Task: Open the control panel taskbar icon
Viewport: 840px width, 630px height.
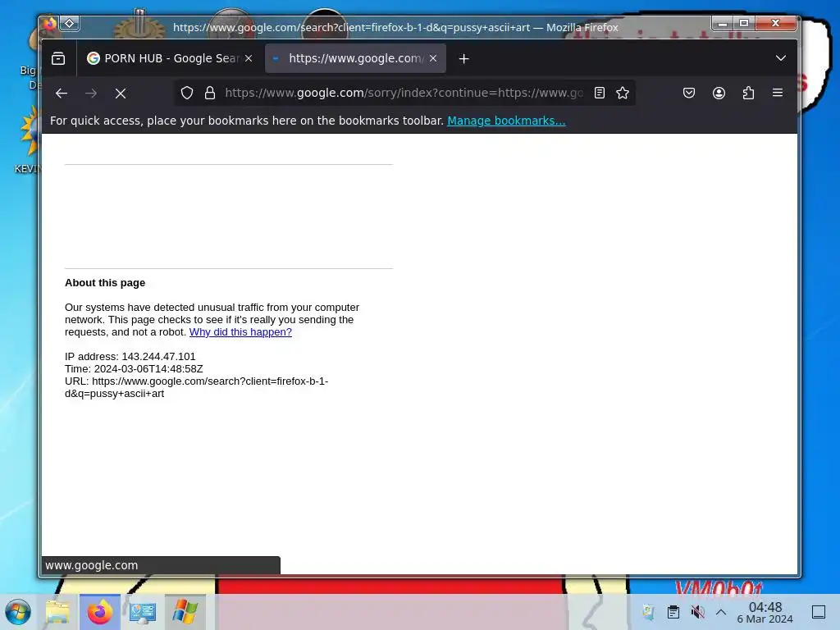Action: (143, 612)
